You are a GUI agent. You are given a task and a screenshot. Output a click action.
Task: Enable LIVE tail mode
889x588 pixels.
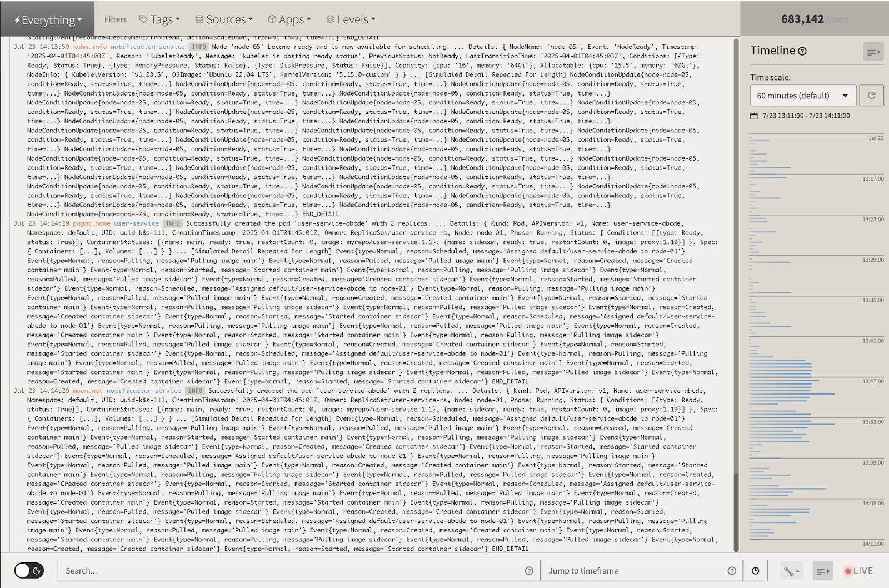pyautogui.click(x=858, y=571)
